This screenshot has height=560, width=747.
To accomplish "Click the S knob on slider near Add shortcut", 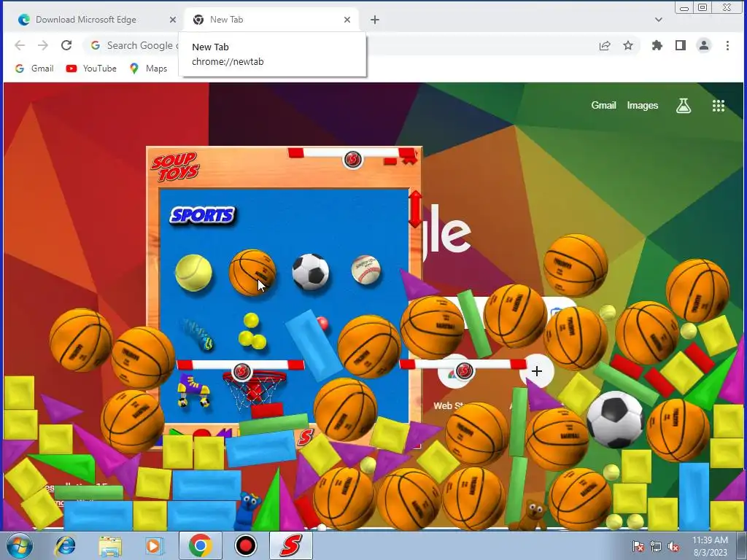I will click(464, 370).
